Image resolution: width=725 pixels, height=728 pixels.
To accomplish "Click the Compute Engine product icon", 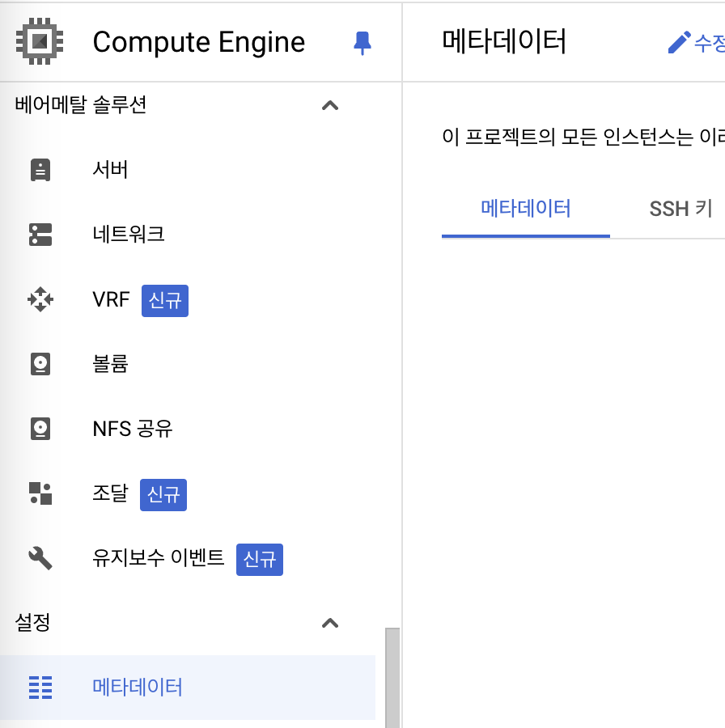I will [38, 41].
